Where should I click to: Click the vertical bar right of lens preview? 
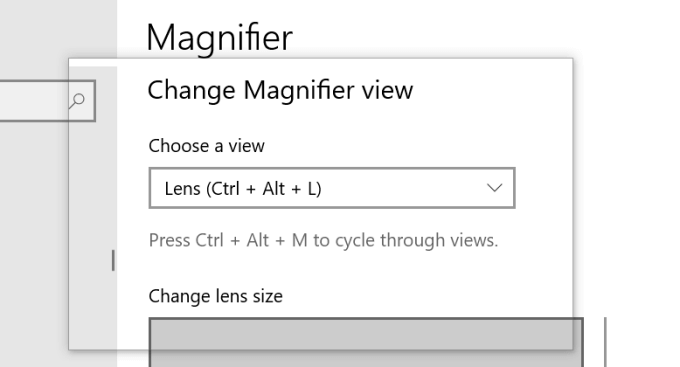(x=605, y=342)
